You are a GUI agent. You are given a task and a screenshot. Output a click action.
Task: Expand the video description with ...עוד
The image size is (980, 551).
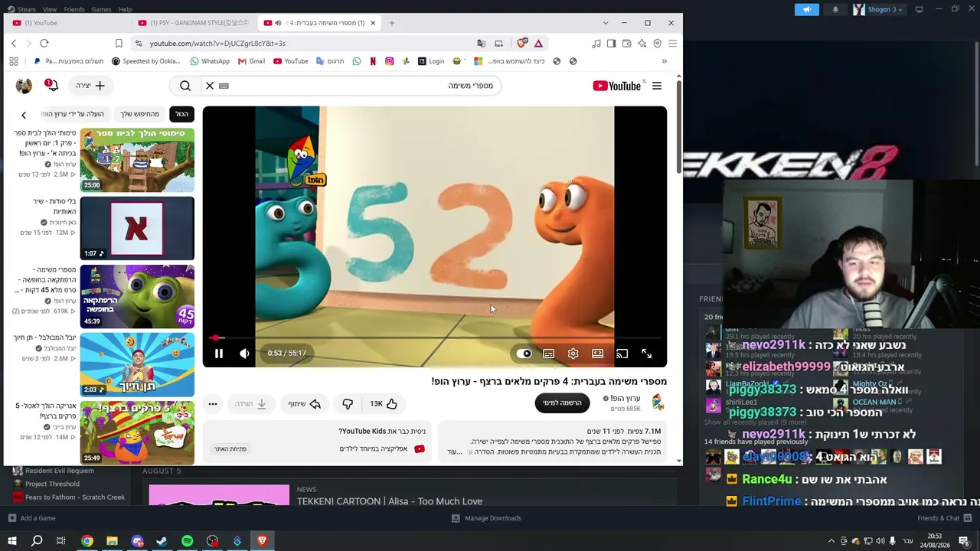pyautogui.click(x=454, y=452)
